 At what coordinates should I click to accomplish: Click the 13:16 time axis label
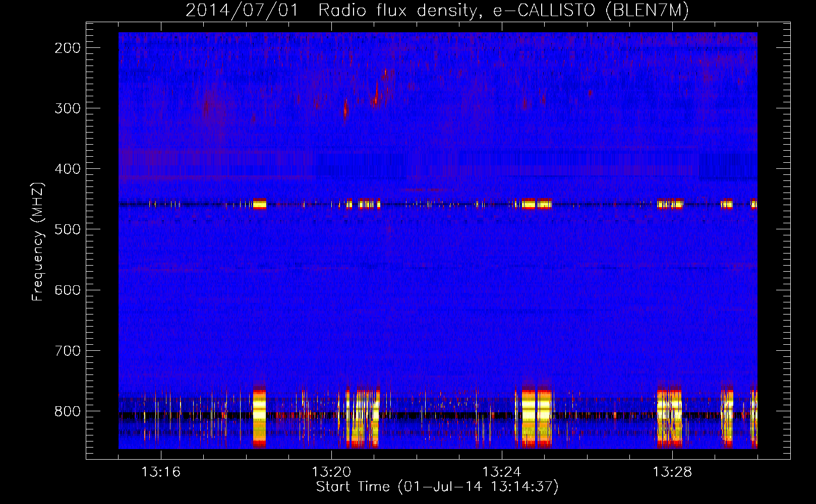point(161,472)
